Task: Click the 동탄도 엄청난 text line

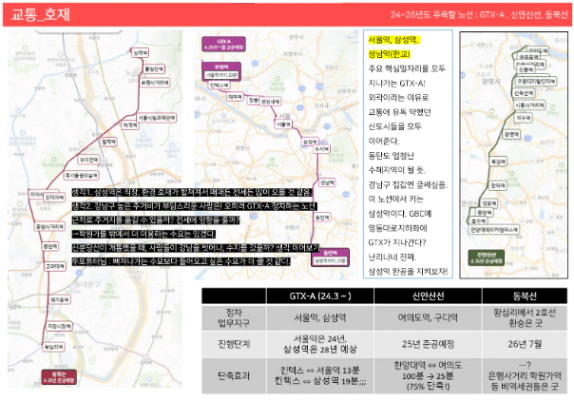Action: coord(391,156)
